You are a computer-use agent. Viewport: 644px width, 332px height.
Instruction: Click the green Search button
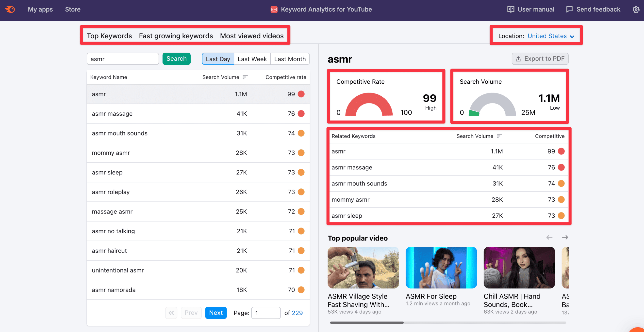[x=176, y=59]
